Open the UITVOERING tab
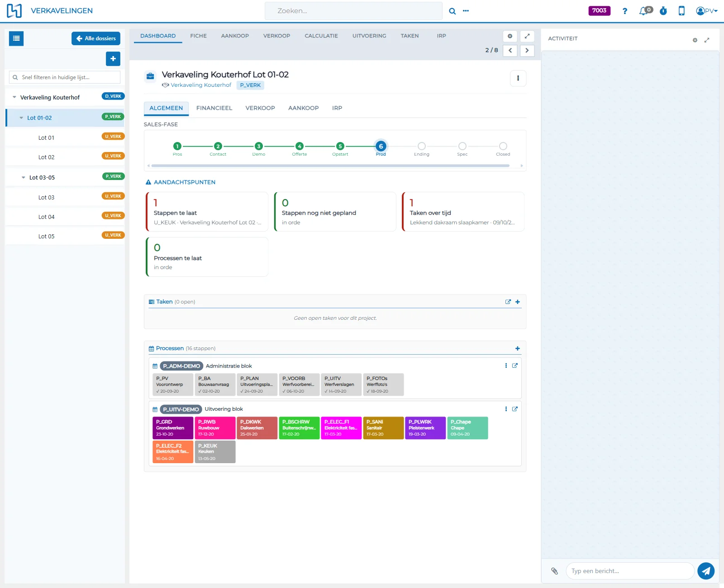The width and height of the screenshot is (724, 588). pyautogui.click(x=369, y=36)
